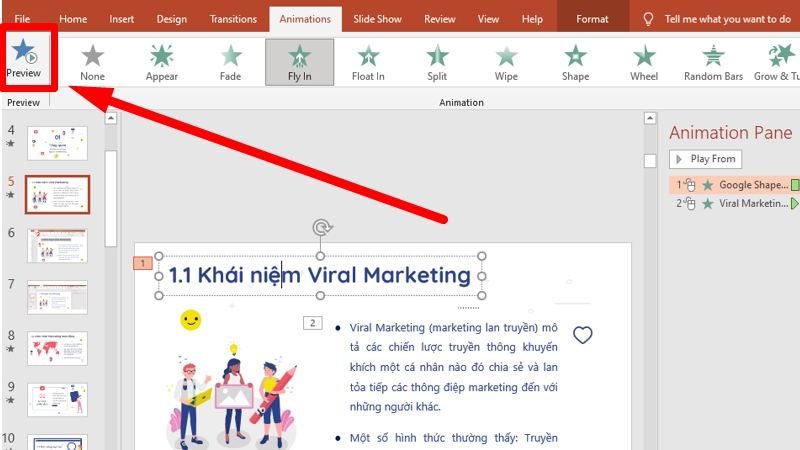Viewport: 800px width, 450px height.
Task: Select the Wheel animation effect
Action: [644, 62]
